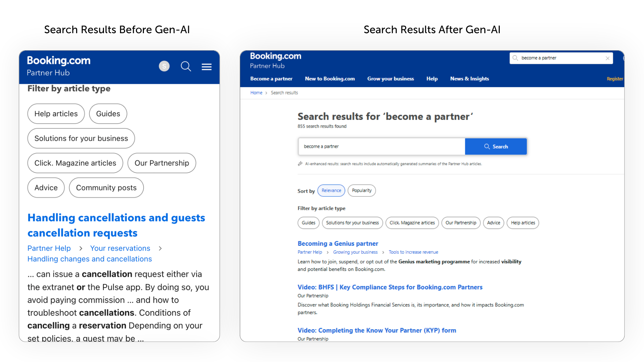Toggle the desktop Click. Magazine articles filter
644x362 pixels.
pos(412,223)
